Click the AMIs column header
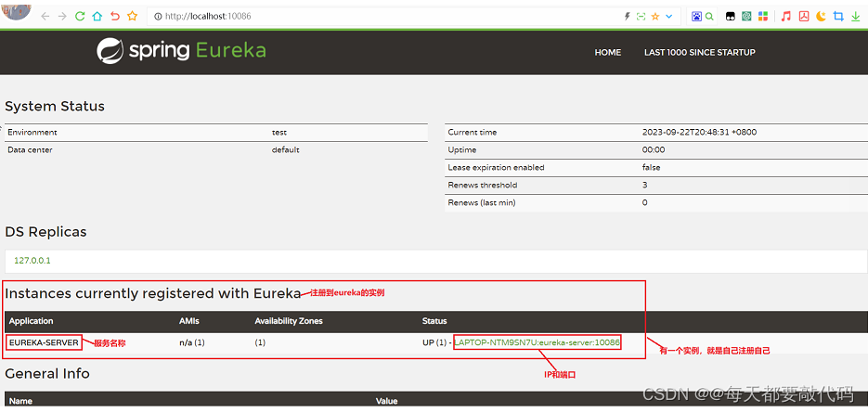The height and width of the screenshot is (412, 868). (x=188, y=321)
